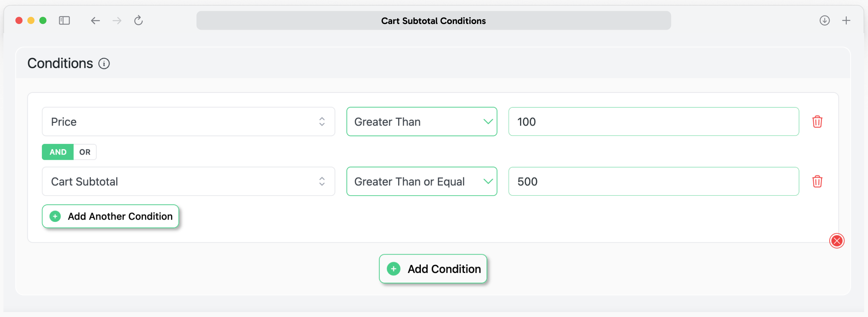The width and height of the screenshot is (868, 317).
Task: Remove the condition group with red X
Action: click(x=836, y=241)
